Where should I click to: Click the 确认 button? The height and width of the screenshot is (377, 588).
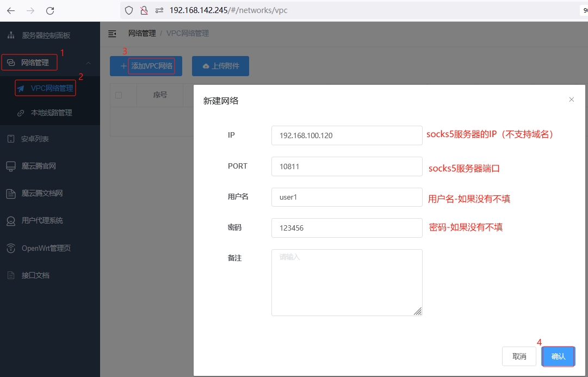tap(558, 356)
